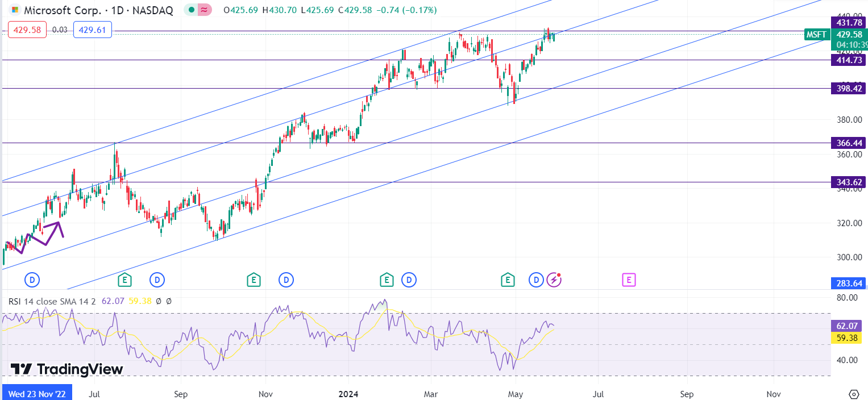Click the Microsoft logo icon beside the title
Image resolution: width=868 pixels, height=400 pixels.
[15, 10]
